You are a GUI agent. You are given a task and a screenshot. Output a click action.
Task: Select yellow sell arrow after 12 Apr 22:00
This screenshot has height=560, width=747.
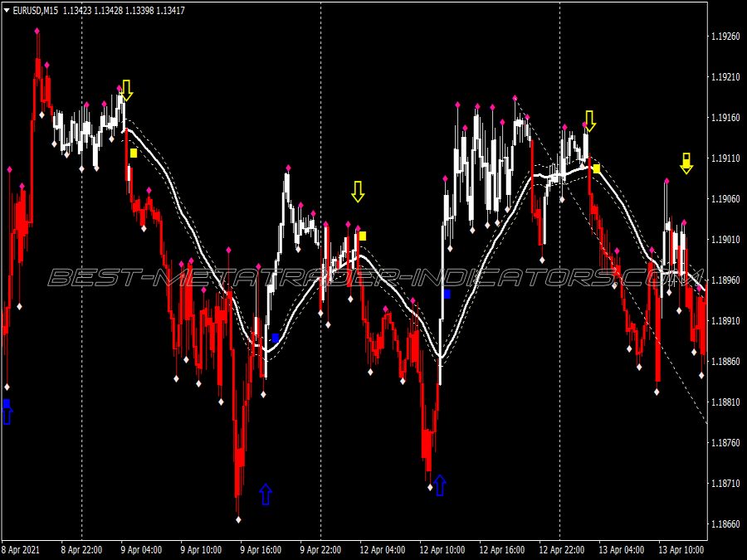pyautogui.click(x=590, y=121)
